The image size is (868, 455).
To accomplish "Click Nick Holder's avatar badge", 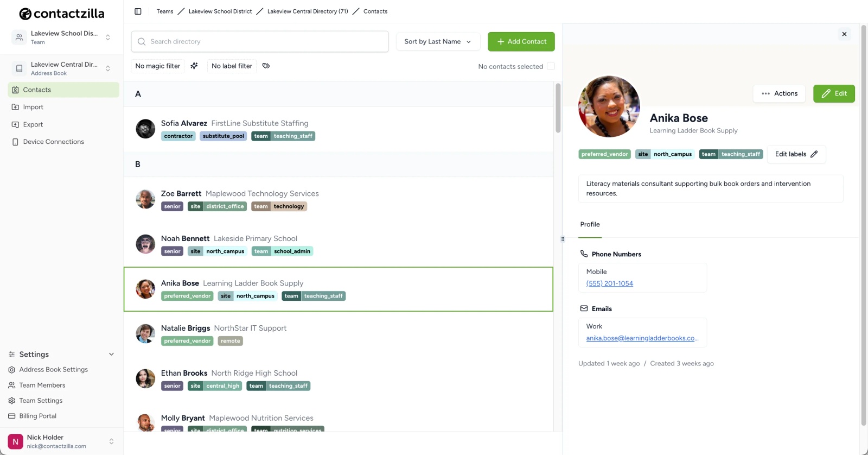I will click(15, 441).
